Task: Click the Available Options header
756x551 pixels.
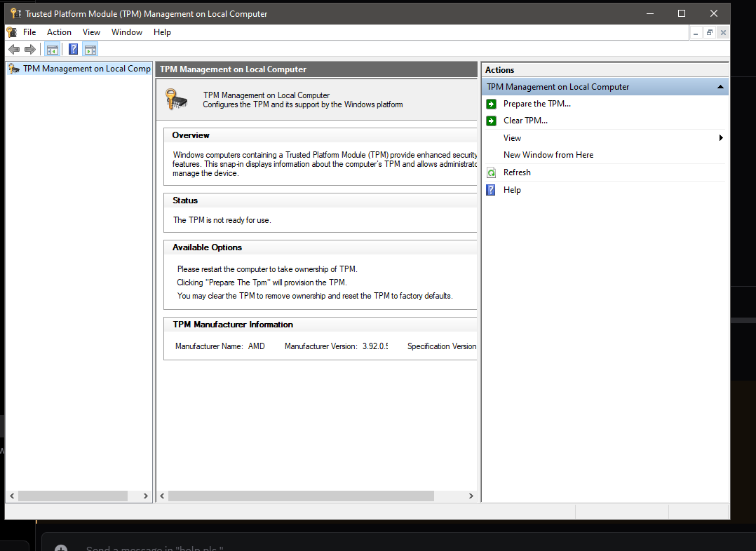Action: [208, 247]
